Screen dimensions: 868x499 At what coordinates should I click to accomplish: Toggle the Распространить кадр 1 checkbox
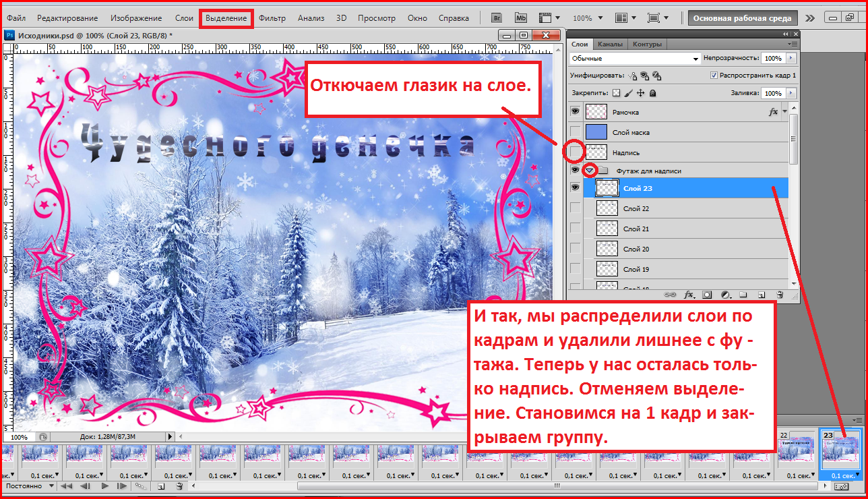tap(714, 76)
